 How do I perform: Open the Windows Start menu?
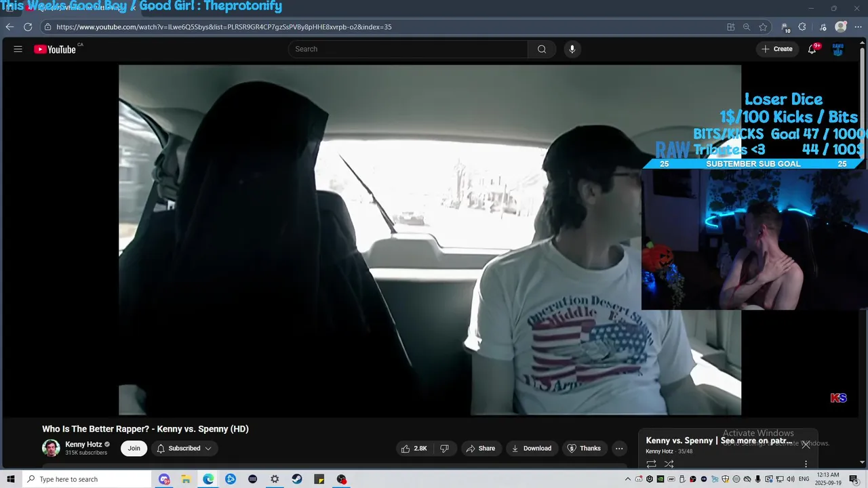[11, 479]
